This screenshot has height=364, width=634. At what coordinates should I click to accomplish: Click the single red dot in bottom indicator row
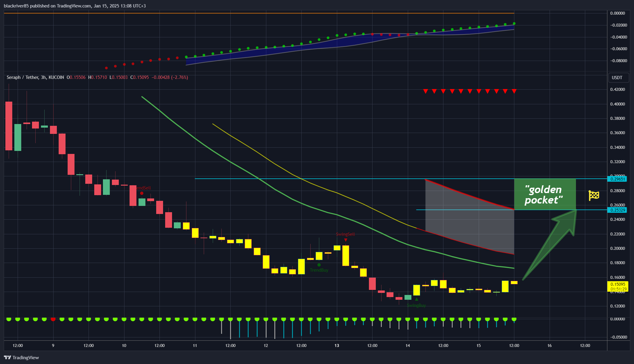[53, 319]
